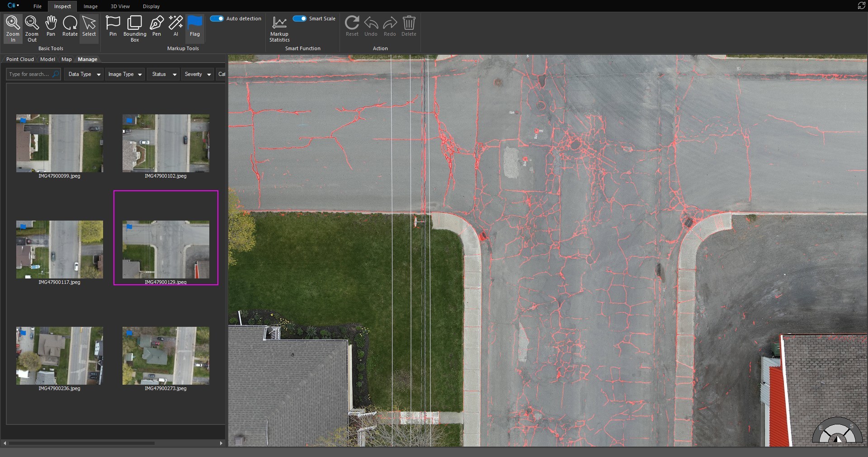Toggle the Auto detection switch

point(217,19)
